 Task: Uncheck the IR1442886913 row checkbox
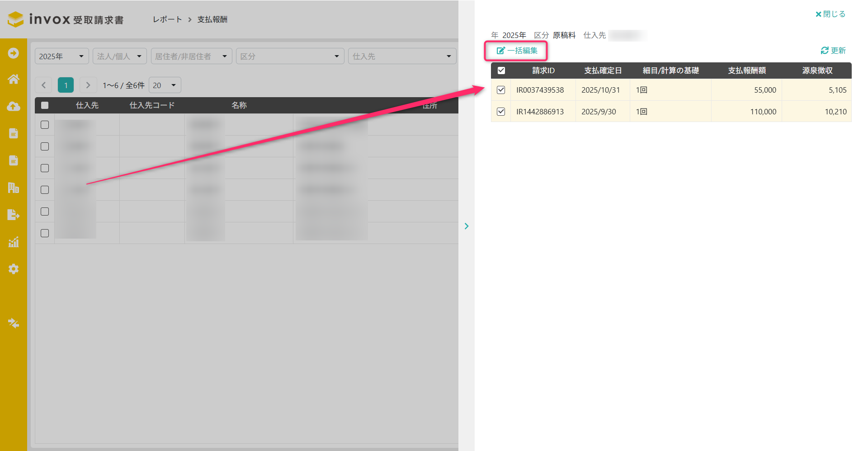point(501,112)
